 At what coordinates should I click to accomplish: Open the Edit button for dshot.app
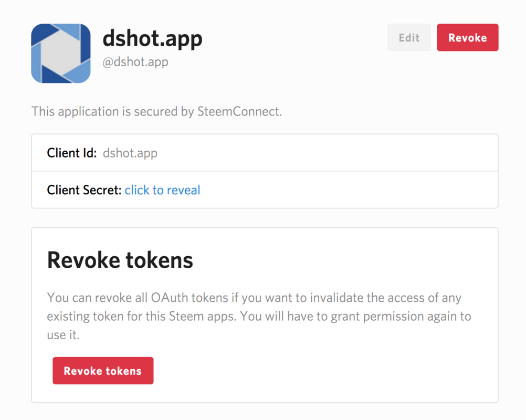[409, 37]
